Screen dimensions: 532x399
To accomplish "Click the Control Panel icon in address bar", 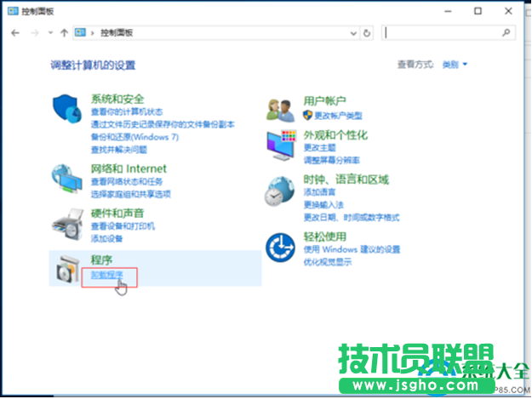I will 80,32.
